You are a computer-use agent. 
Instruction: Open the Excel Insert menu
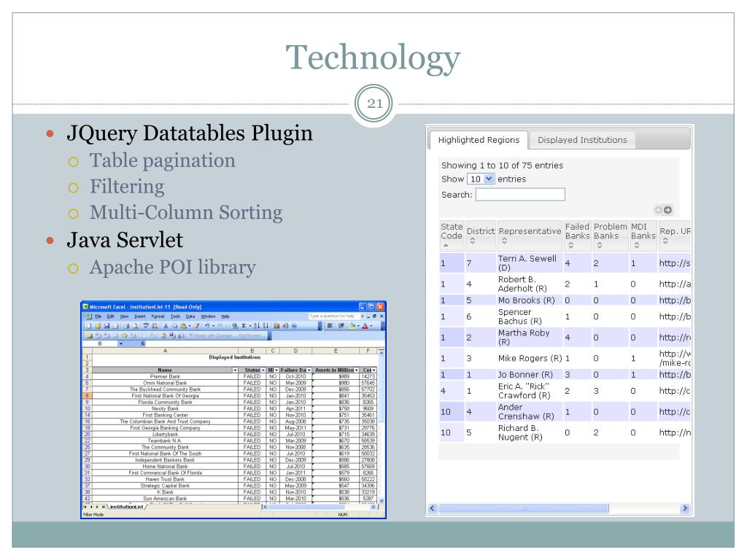(x=139, y=316)
